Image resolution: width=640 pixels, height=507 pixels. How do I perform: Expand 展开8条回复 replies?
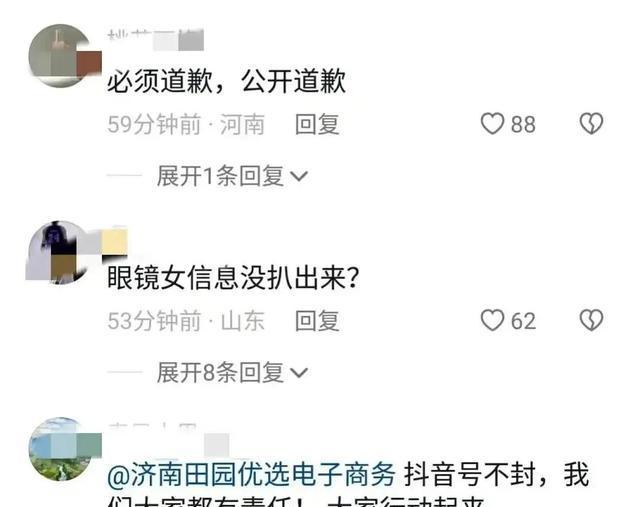[232, 372]
